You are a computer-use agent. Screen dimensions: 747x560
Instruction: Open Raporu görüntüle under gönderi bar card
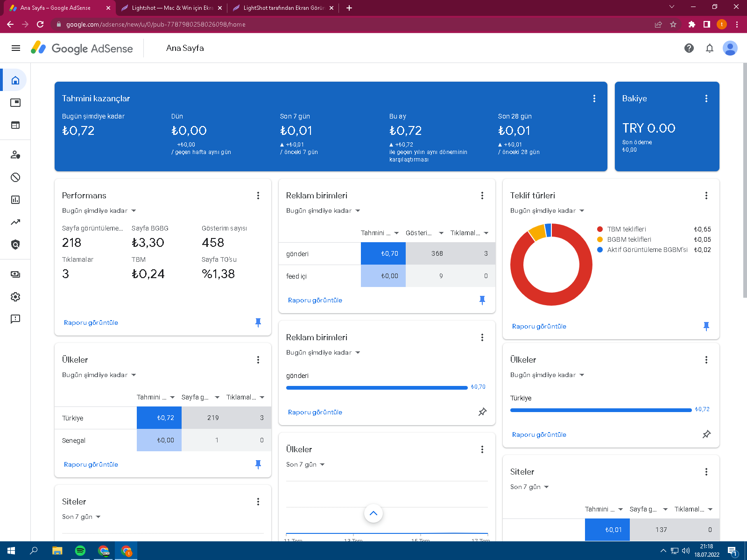(x=315, y=412)
